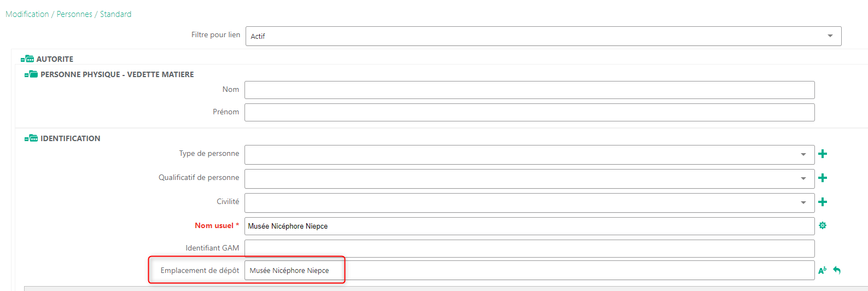This screenshot has width=868, height=291.
Task: Focus the Prénom input field
Action: coord(529,113)
